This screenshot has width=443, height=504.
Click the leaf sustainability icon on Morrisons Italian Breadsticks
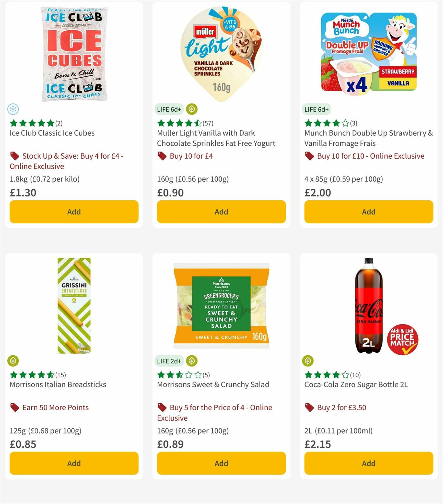(13, 361)
